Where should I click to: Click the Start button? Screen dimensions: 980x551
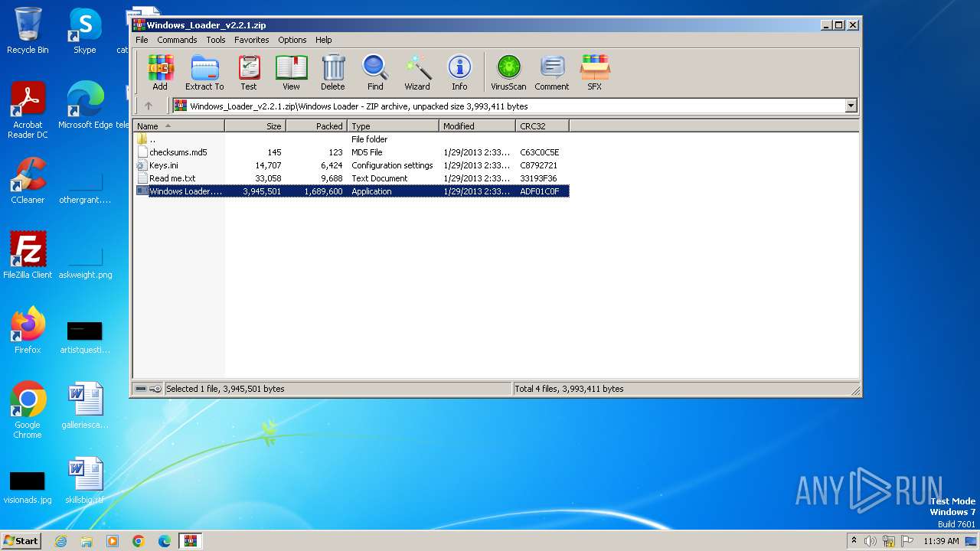point(21,540)
